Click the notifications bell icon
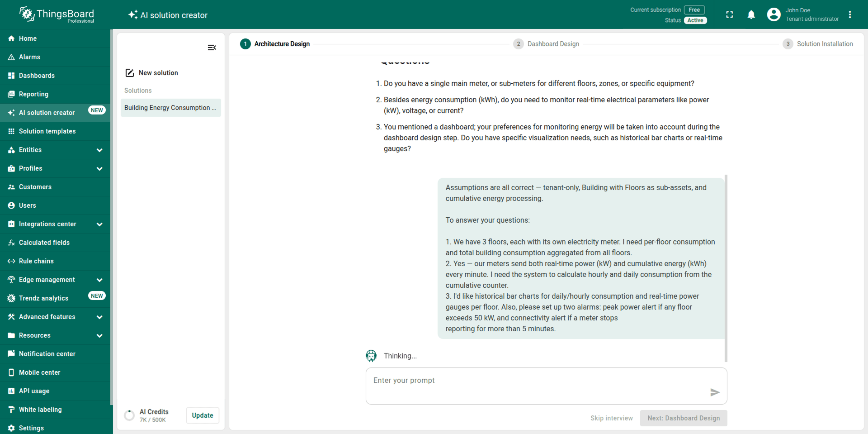Image resolution: width=868 pixels, height=434 pixels. [x=751, y=15]
